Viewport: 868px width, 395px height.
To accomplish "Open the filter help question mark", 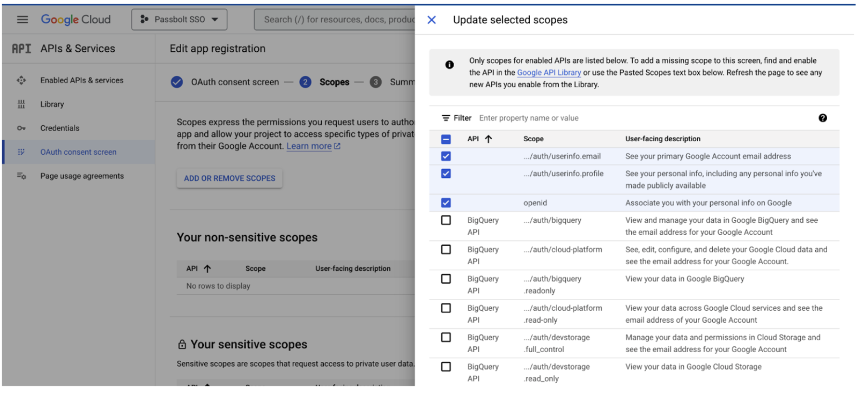I will pos(822,118).
